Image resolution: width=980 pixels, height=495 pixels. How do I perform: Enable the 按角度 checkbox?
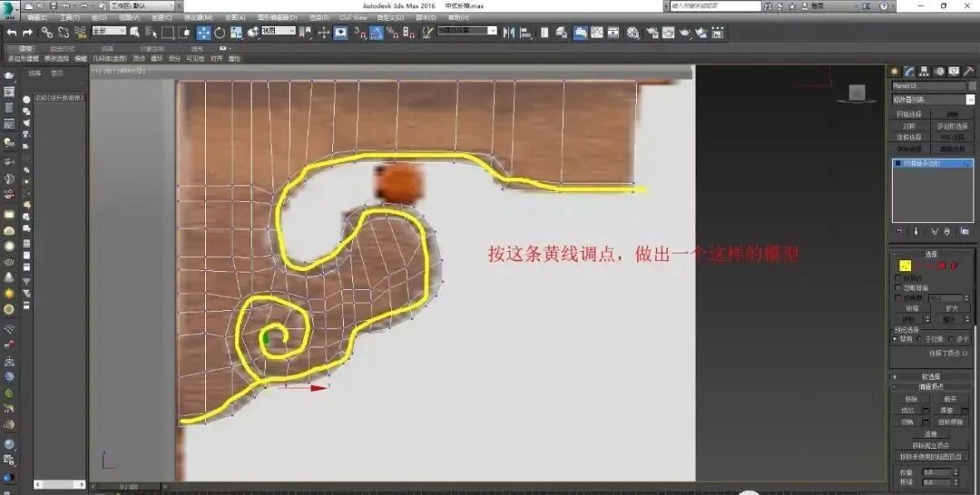898,298
